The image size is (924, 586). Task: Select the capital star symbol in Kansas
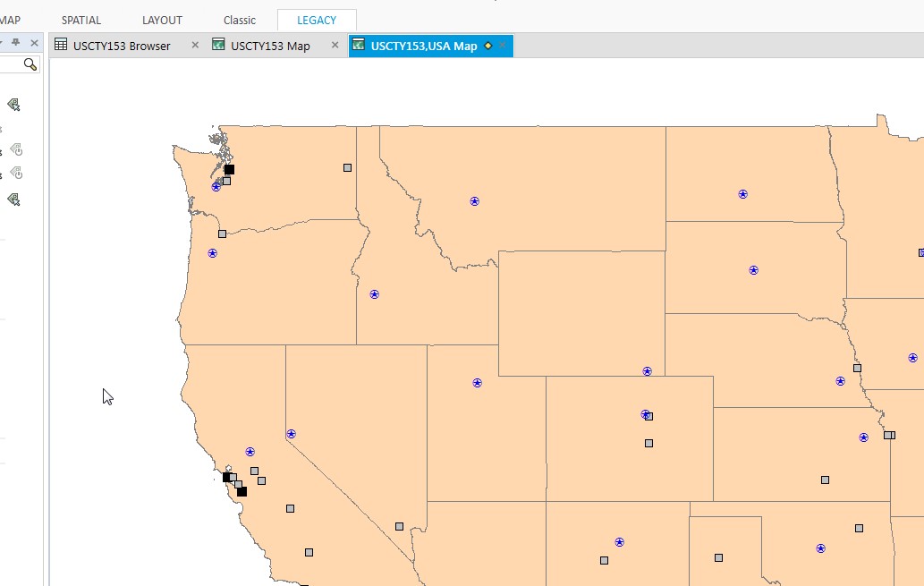click(864, 437)
